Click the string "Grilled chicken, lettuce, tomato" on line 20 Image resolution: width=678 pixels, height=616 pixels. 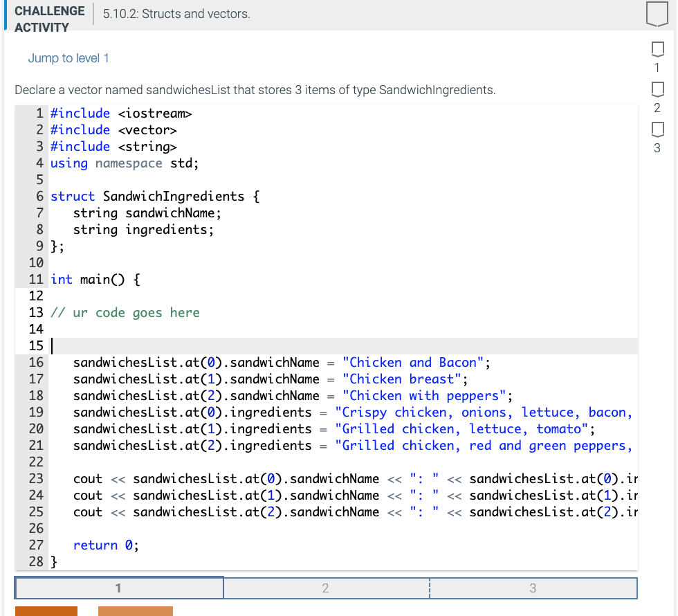(461, 428)
